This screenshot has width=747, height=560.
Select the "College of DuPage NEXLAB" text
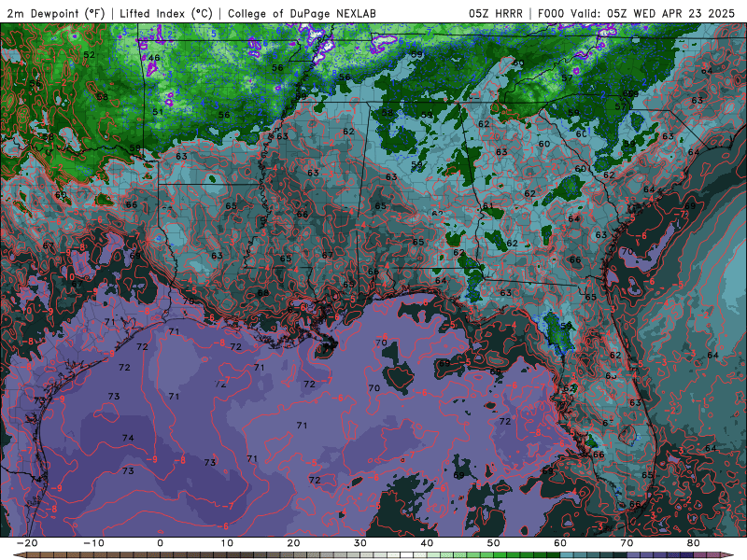pos(302,14)
